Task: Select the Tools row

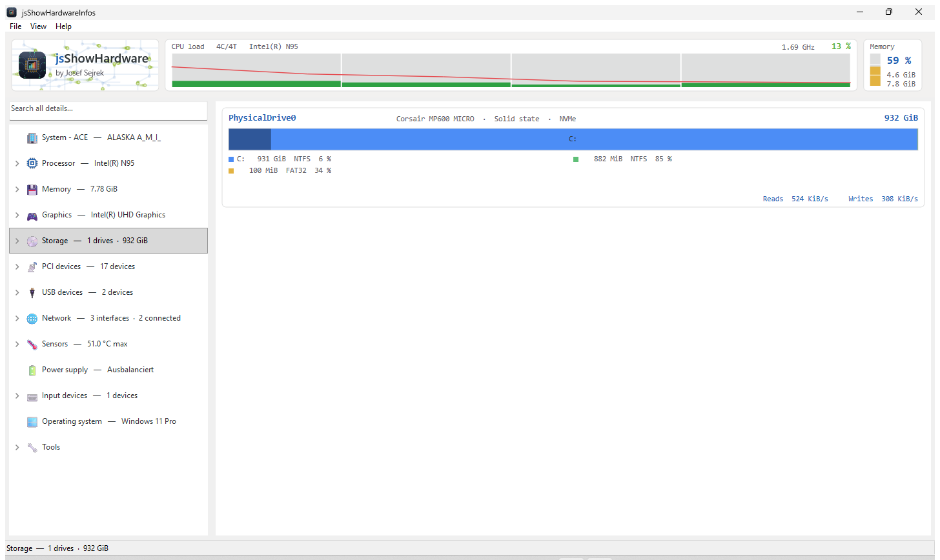Action: [108, 447]
